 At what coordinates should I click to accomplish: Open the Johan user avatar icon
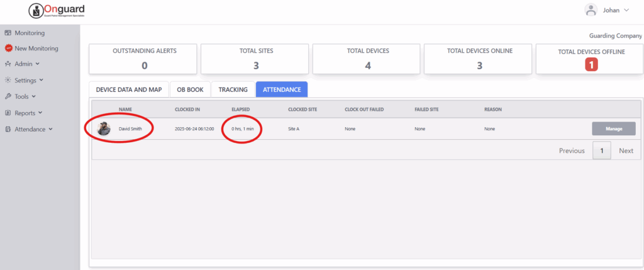point(591,10)
